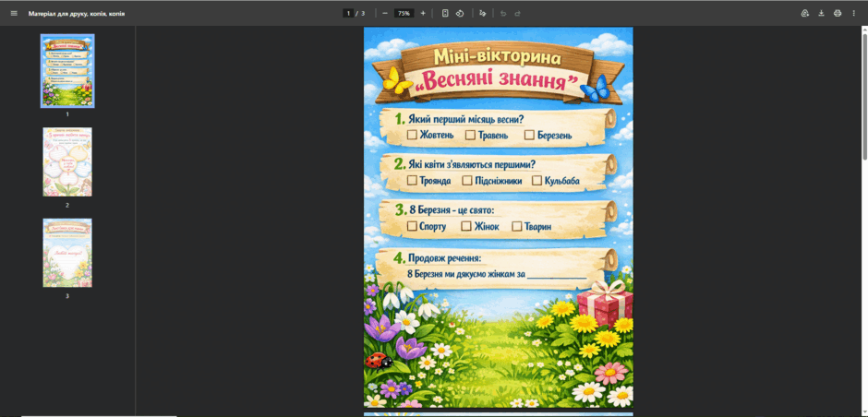Screen dimensions: 868x417
Task: Open the three-dot more actions menu
Action: (853, 13)
